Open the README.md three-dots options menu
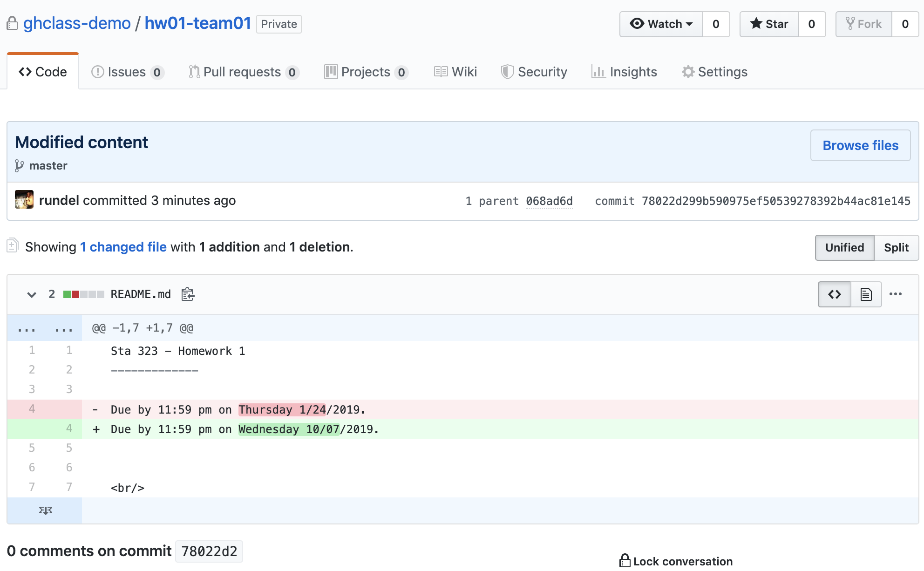This screenshot has height=571, width=924. click(896, 294)
